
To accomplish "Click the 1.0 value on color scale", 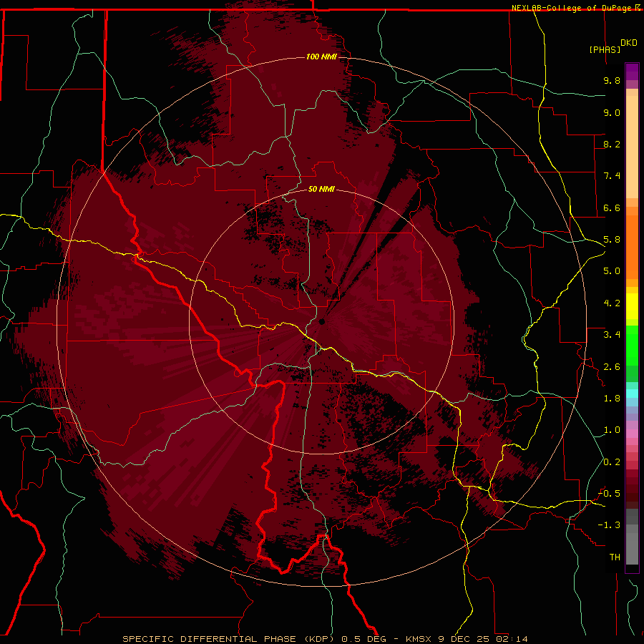I will pos(612,430).
